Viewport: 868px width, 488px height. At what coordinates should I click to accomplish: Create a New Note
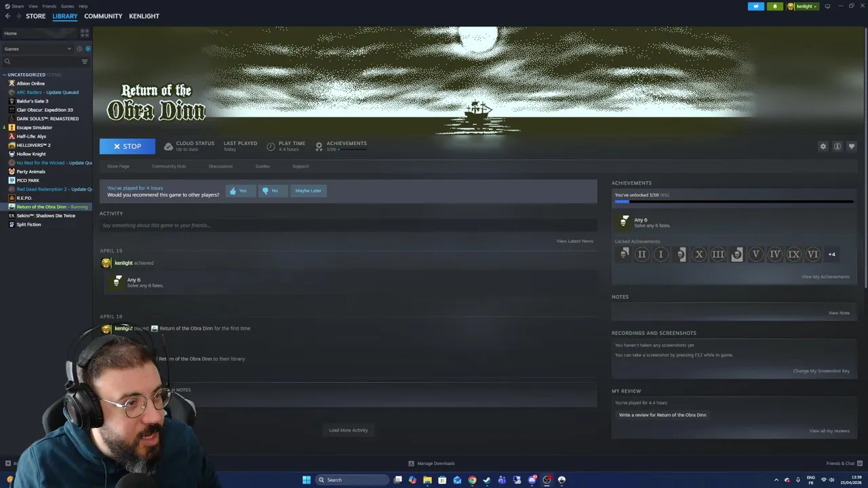(x=839, y=313)
